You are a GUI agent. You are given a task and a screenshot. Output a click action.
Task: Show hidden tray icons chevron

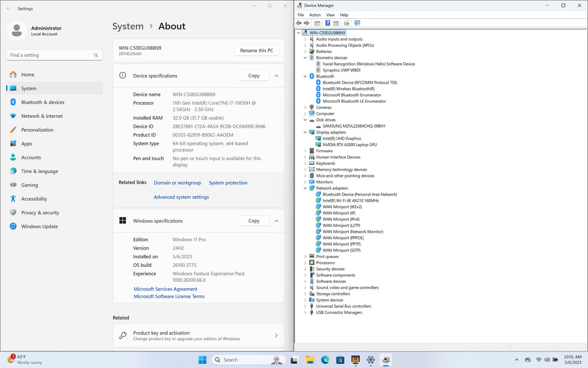[517, 360]
